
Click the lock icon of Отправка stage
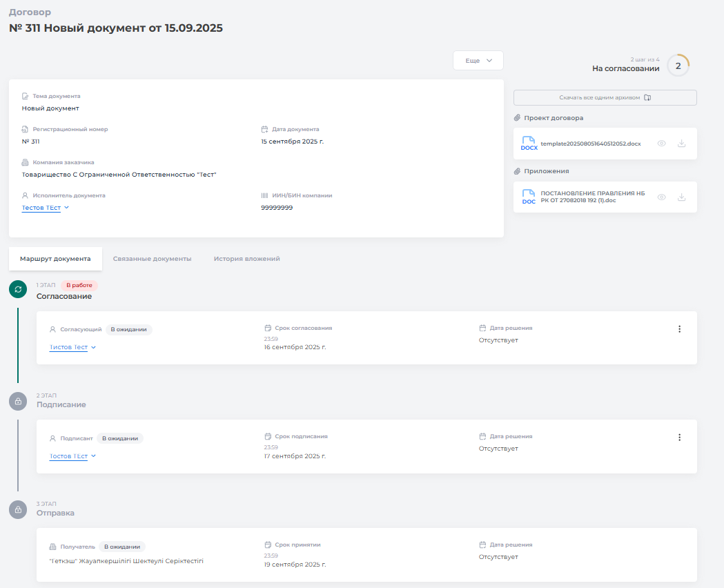pos(18,509)
